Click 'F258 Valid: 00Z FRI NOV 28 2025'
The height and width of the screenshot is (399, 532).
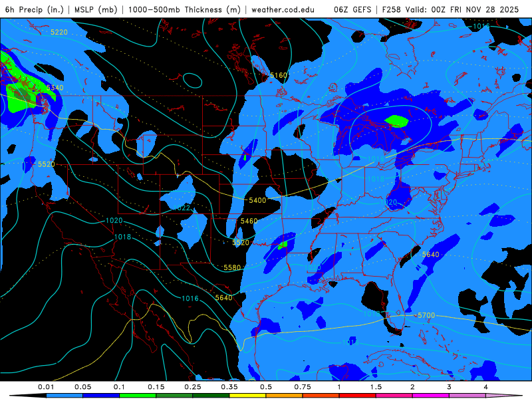click(450, 9)
